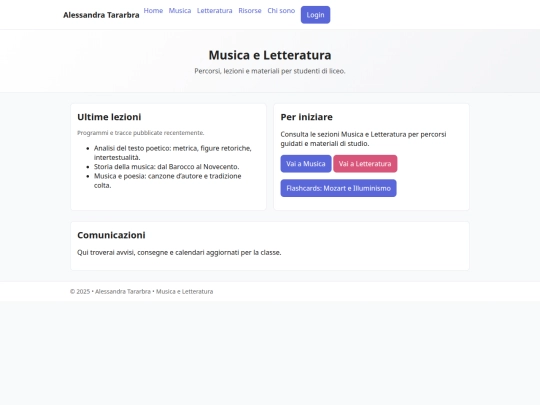
Task: Click the pink Vai a Letteratura button
Action: click(x=365, y=164)
